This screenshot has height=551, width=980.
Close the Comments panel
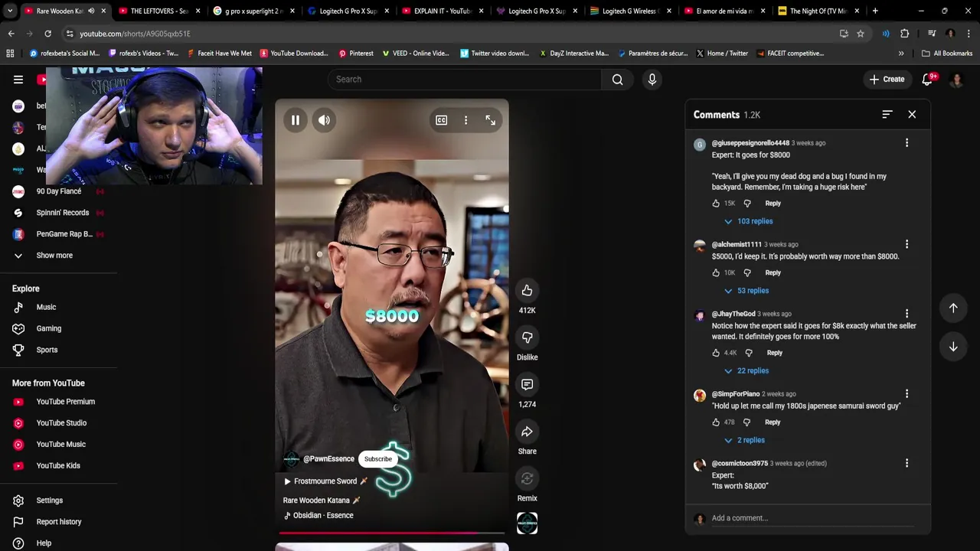click(x=912, y=114)
